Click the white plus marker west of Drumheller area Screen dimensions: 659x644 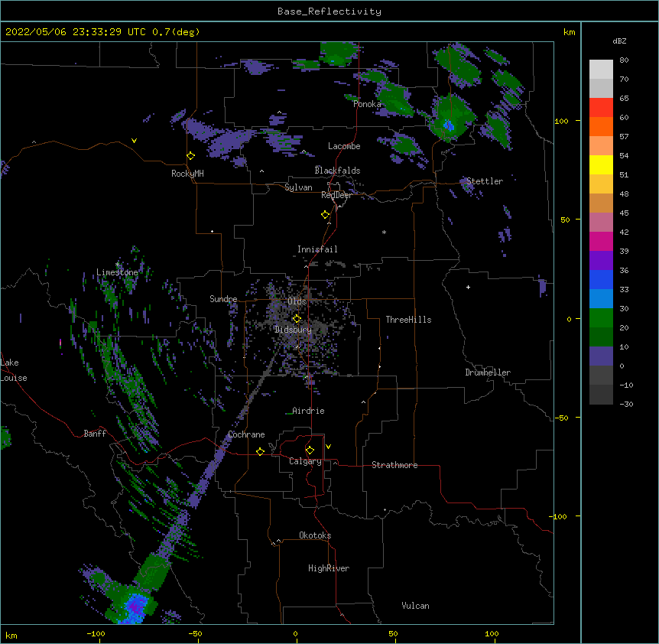468,287
